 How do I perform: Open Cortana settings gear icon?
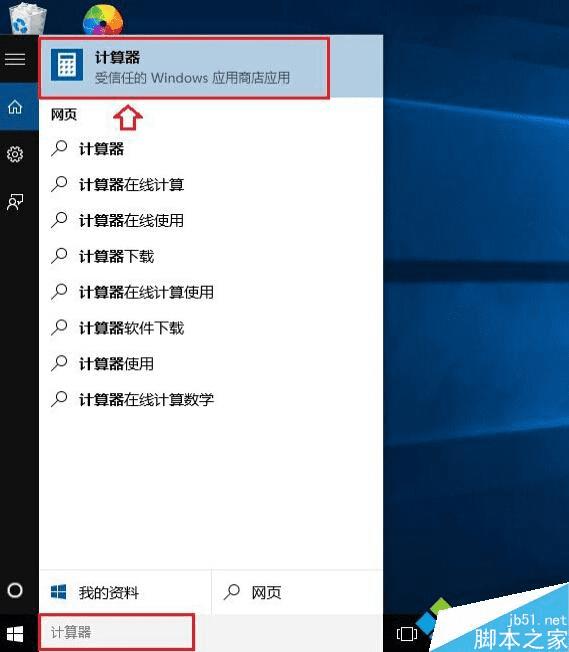[x=15, y=154]
